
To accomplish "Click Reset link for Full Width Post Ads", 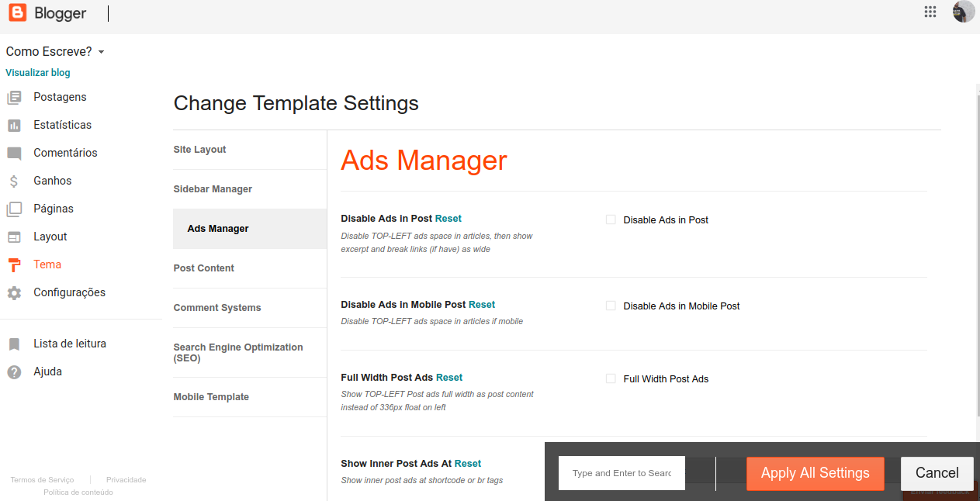I will (x=449, y=378).
